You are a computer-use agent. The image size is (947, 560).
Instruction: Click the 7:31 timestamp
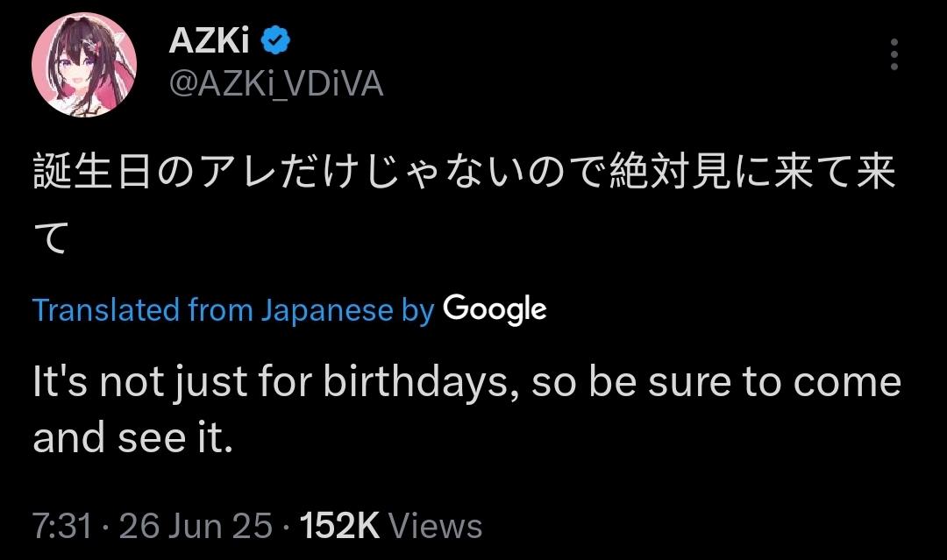61,526
